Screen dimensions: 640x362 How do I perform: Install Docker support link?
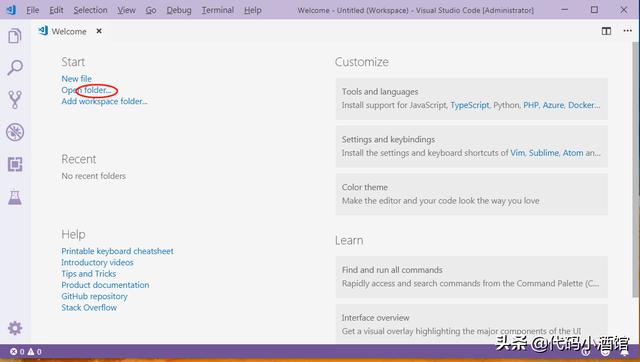(584, 105)
